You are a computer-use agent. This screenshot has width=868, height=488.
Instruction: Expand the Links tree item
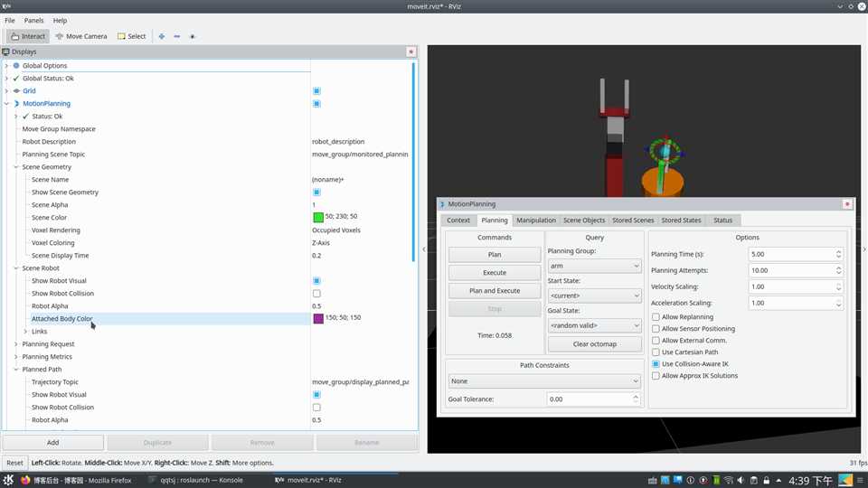(25, 332)
